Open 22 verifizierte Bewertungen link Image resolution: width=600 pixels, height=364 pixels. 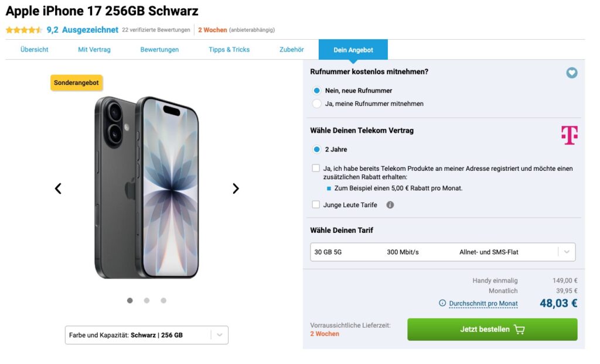click(x=156, y=30)
